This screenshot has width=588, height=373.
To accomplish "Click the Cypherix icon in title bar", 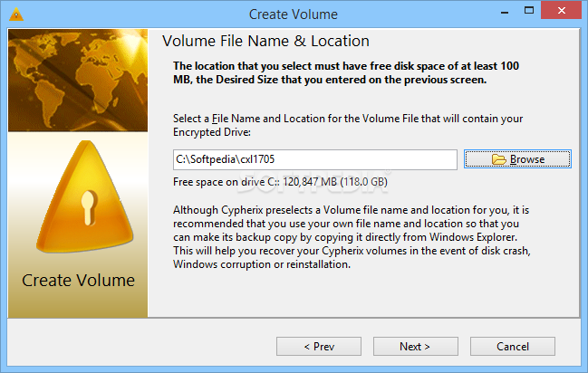I will tap(16, 14).
